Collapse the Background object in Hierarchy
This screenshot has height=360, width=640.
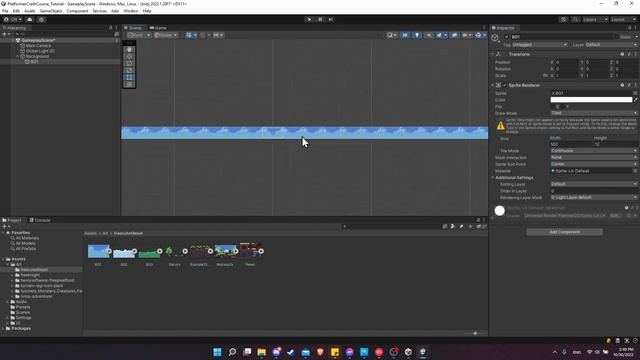[x=18, y=56]
